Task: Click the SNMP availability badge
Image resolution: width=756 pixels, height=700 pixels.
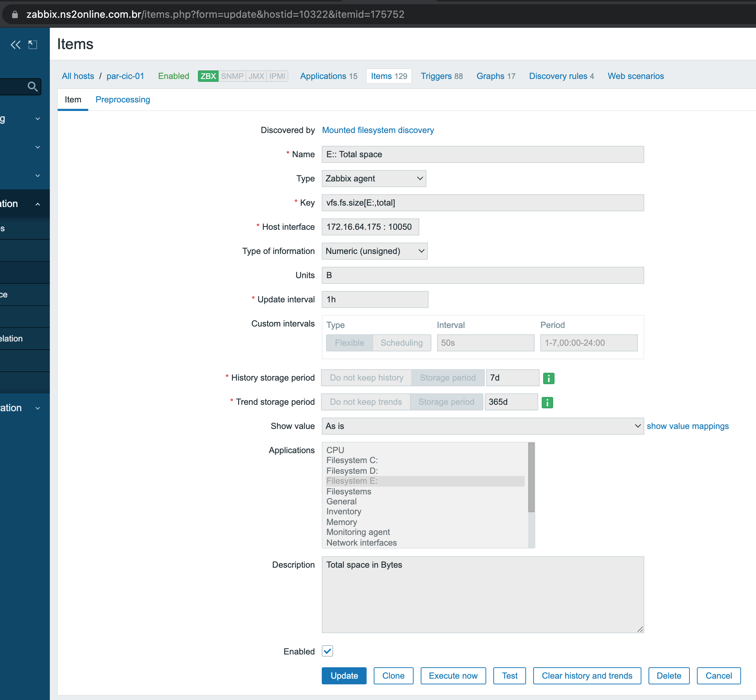Action: 232,76
